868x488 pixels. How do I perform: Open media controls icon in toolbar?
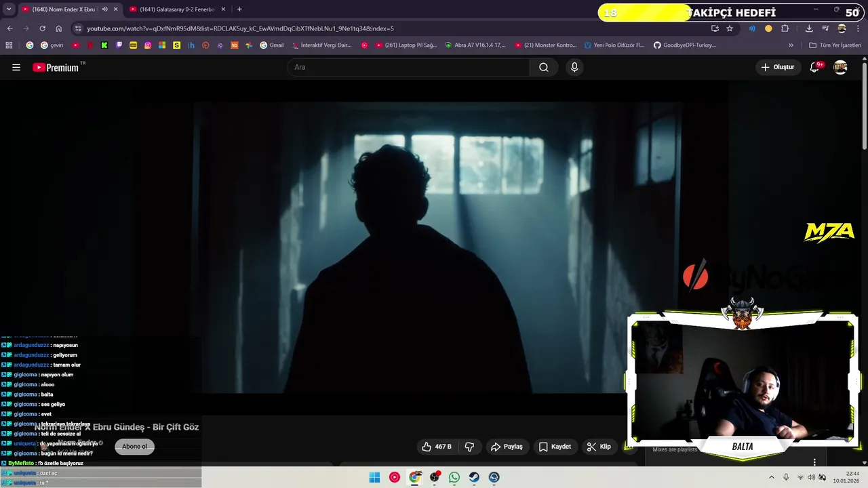pyautogui.click(x=825, y=28)
